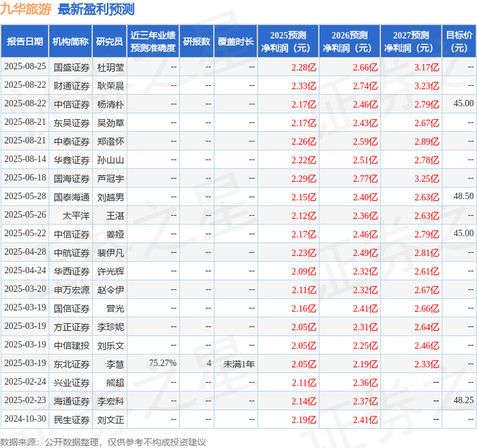The width and height of the screenshot is (477, 448).
Task: Click the 九华旅游 title text
Action: (26, 9)
